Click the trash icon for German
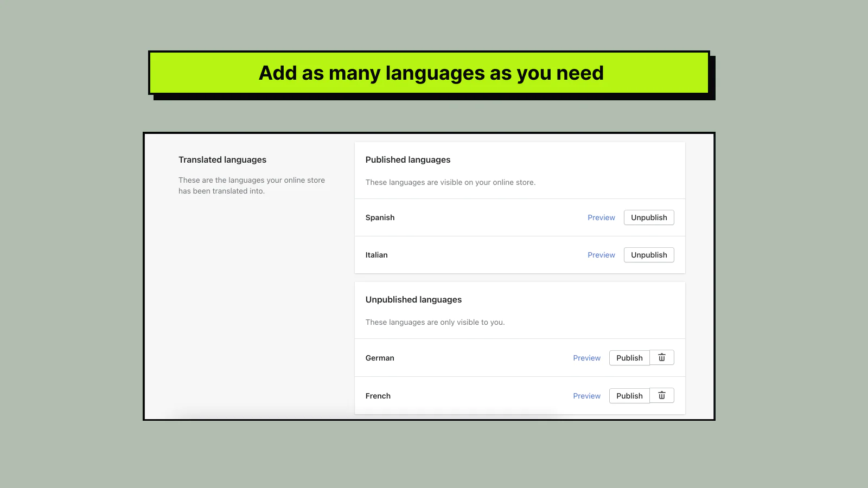Viewport: 868px width, 488px height. point(662,358)
